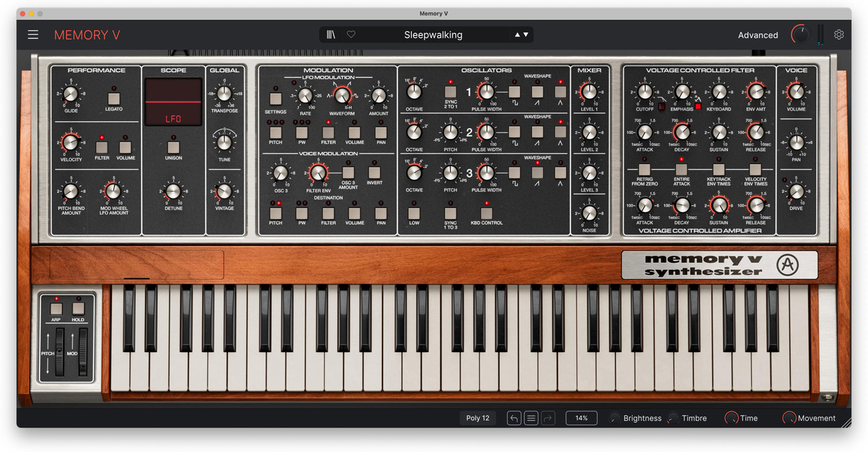Click the undo arrow in bottom bar
The height and width of the screenshot is (452, 868).
[x=514, y=418]
